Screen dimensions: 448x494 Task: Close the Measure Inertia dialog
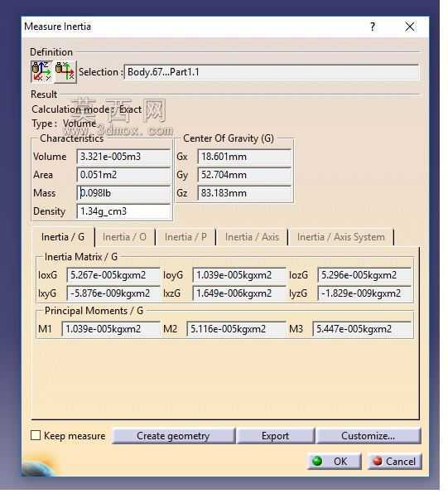(410, 27)
